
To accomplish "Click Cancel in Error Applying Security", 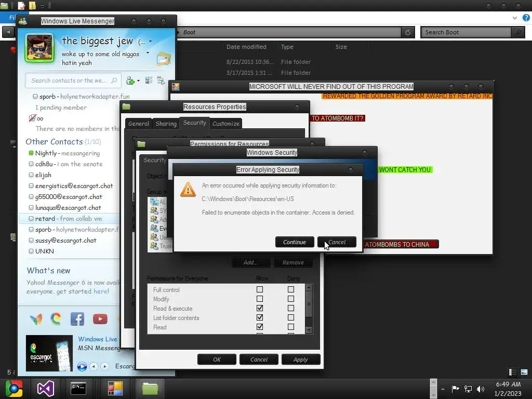I will click(x=337, y=242).
